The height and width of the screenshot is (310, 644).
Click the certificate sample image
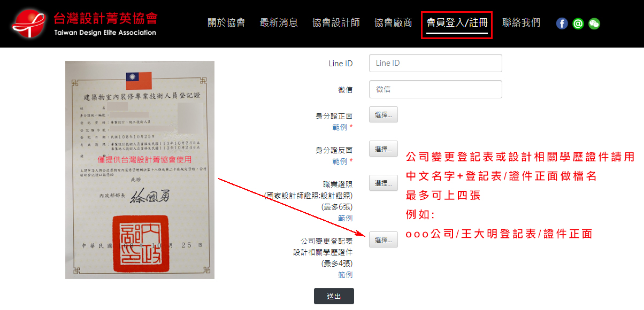click(x=140, y=170)
